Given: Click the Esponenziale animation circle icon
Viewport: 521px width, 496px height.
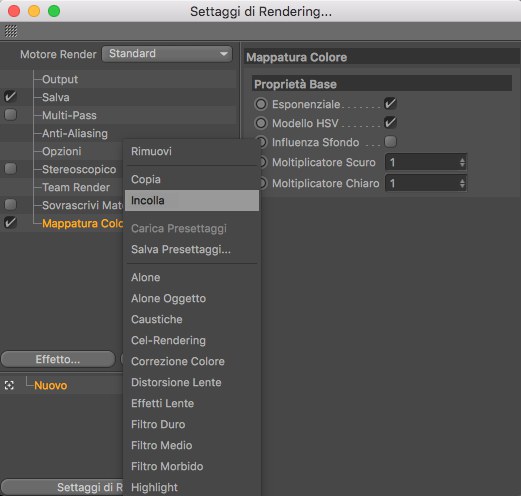Looking at the screenshot, I should click(x=261, y=104).
